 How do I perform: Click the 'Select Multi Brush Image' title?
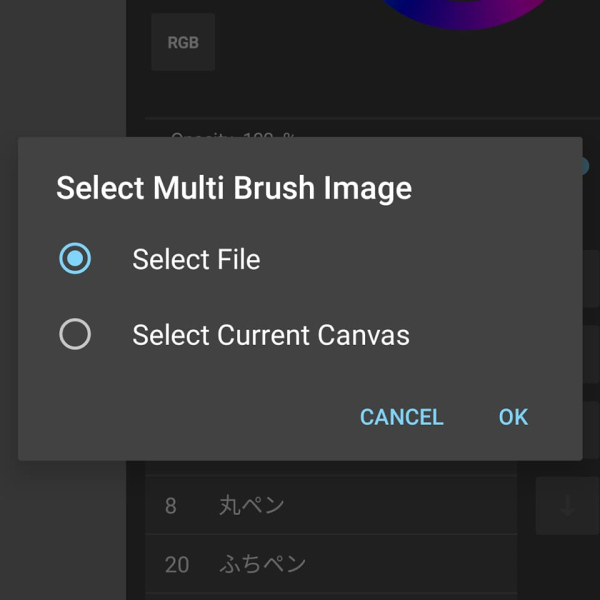click(x=234, y=188)
